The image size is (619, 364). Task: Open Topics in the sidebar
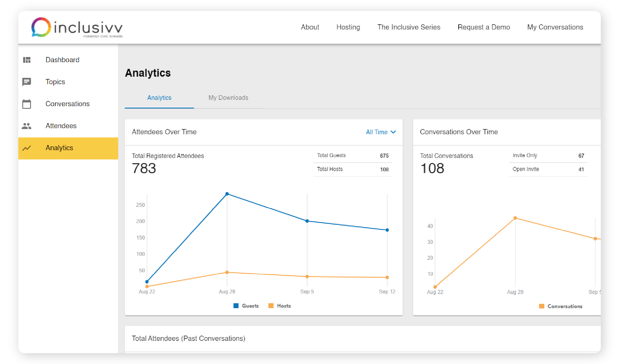click(68, 82)
